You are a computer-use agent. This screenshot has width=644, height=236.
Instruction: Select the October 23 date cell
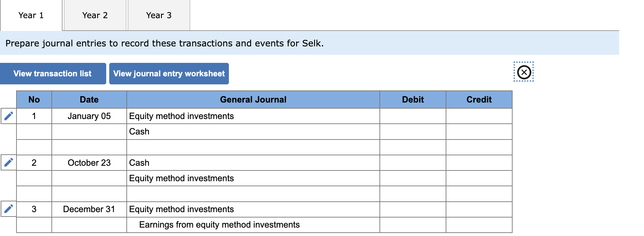(x=89, y=163)
